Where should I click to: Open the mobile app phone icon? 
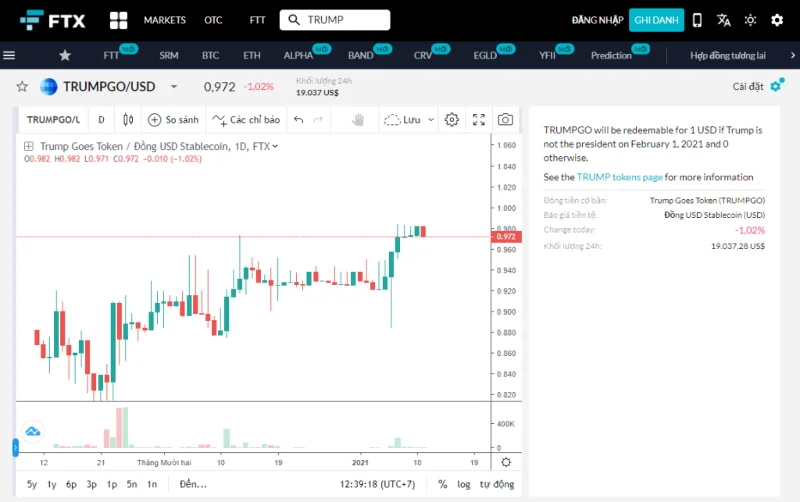click(697, 20)
